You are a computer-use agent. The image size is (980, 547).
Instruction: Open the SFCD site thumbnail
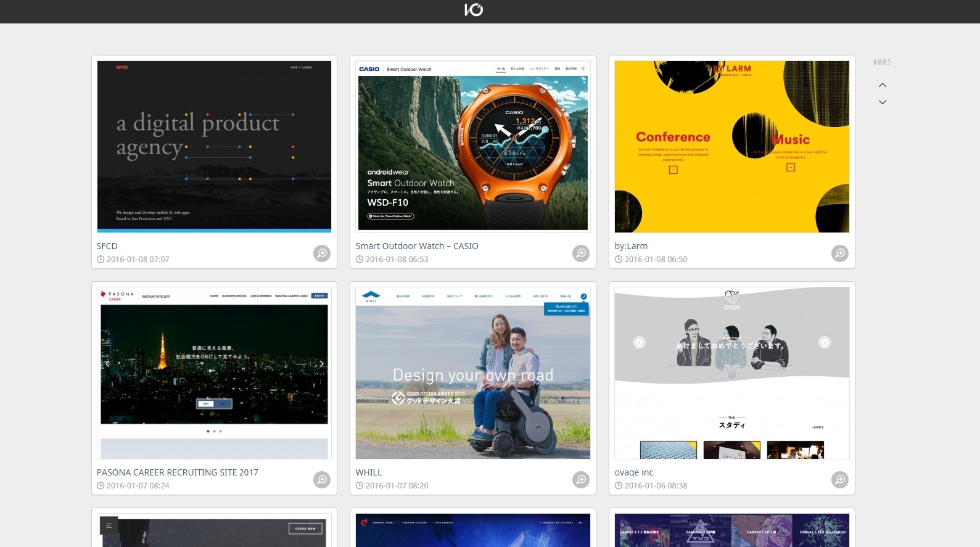coord(214,147)
